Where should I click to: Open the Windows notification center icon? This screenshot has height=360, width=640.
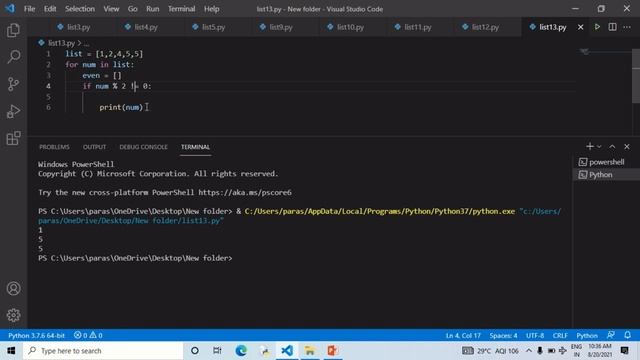[x=624, y=351]
